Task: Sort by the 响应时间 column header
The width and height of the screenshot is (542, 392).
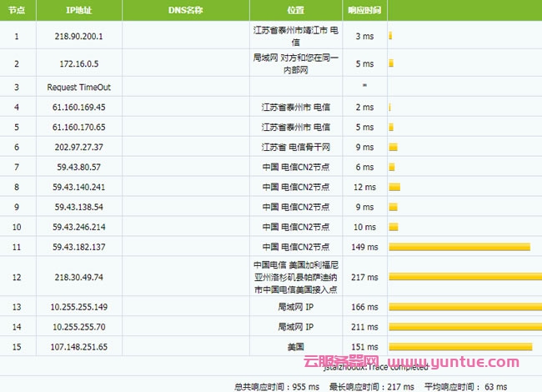Action: [x=364, y=10]
